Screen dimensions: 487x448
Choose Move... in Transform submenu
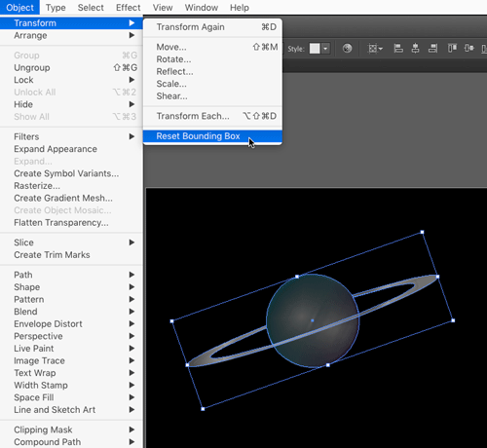(212, 47)
